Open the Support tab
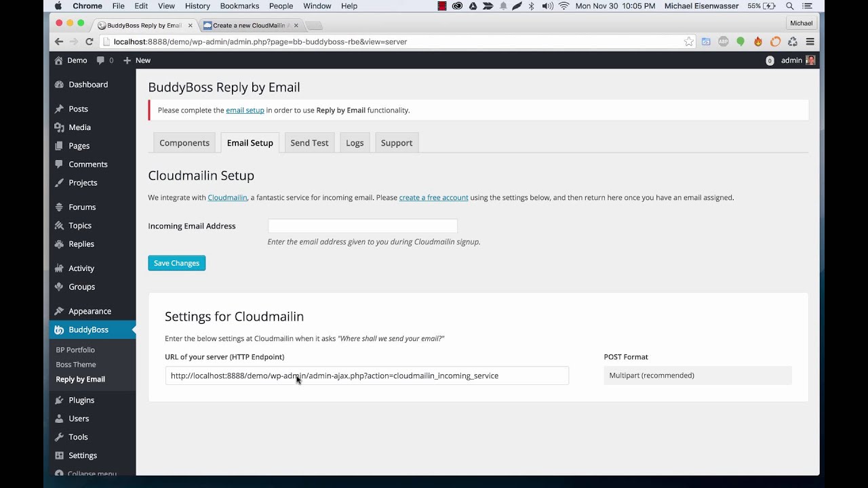This screenshot has height=488, width=868. pyautogui.click(x=397, y=143)
